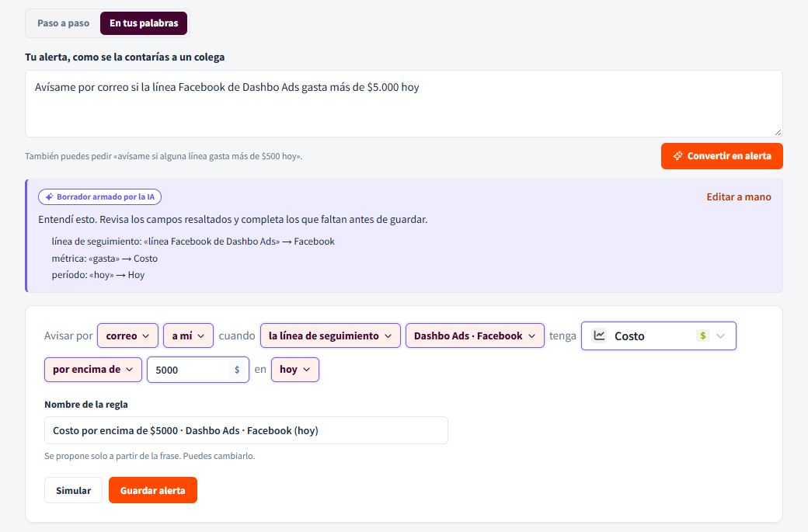Open the Costo metric combo box

pyautogui.click(x=659, y=336)
